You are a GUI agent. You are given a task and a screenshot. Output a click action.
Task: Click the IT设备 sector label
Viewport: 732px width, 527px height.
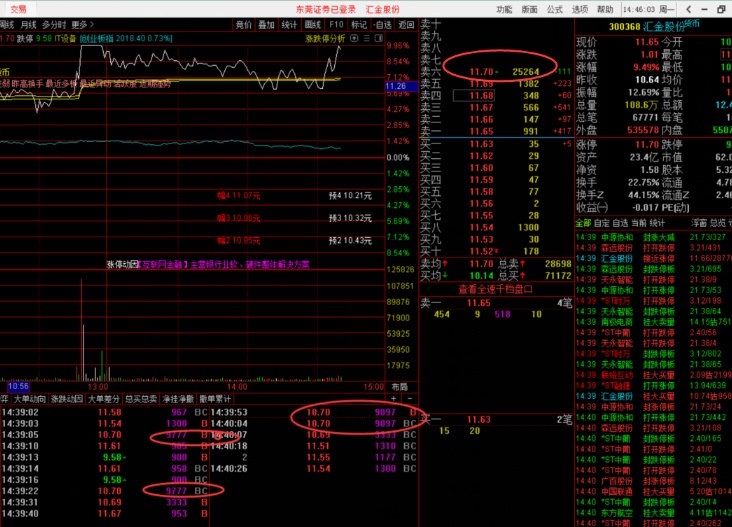point(65,38)
